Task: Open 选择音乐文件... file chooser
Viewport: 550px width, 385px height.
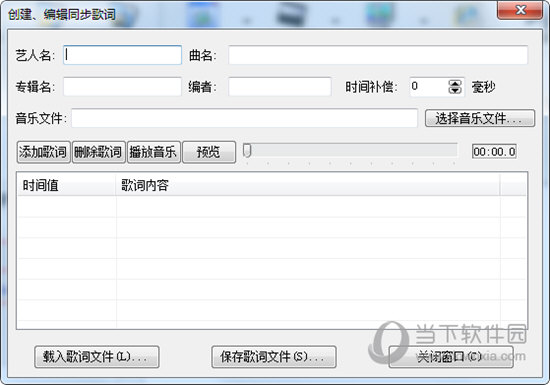Action: (480, 118)
